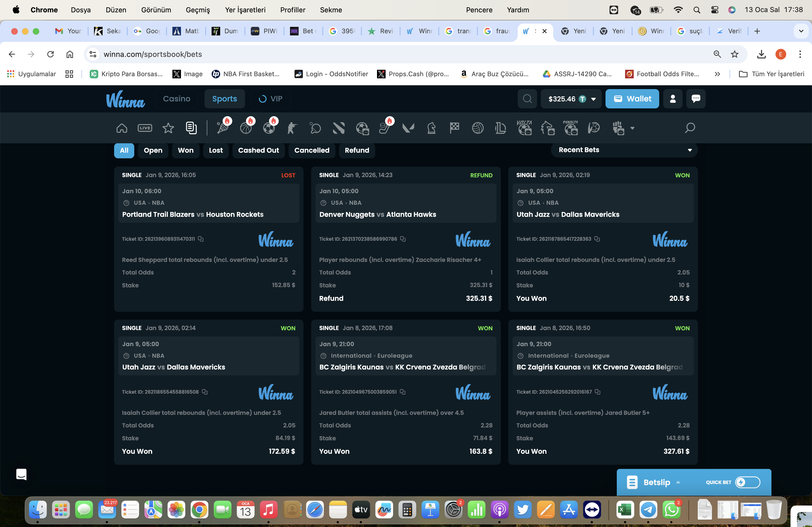Open the Geçmiş menu in menu bar
Image resolution: width=812 pixels, height=527 pixels.
[x=198, y=10]
